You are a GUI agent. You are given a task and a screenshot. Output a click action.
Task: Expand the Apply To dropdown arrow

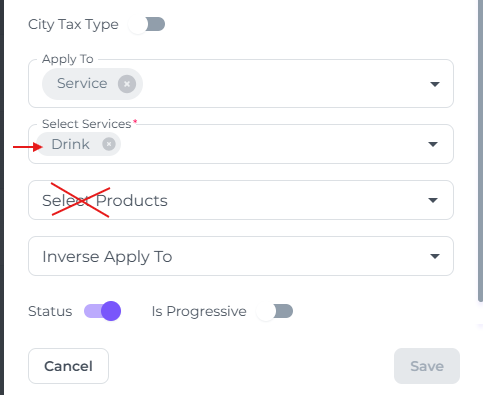pos(435,84)
